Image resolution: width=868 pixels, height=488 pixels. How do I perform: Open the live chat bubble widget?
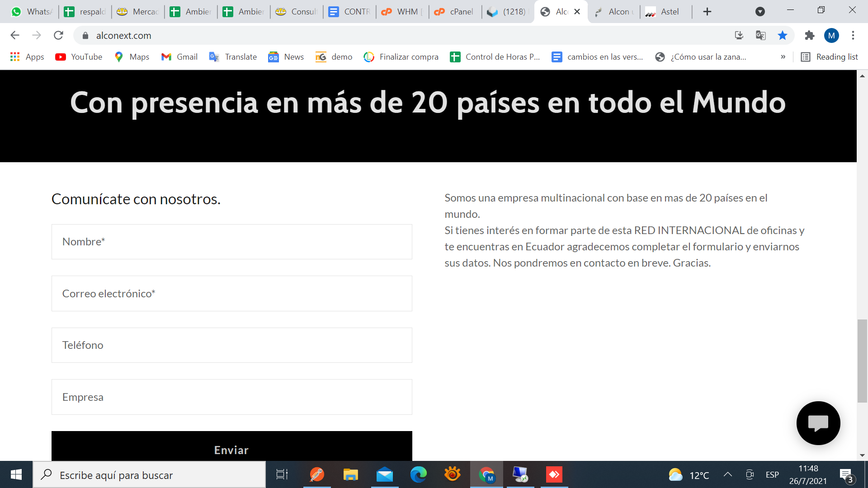pos(818,423)
